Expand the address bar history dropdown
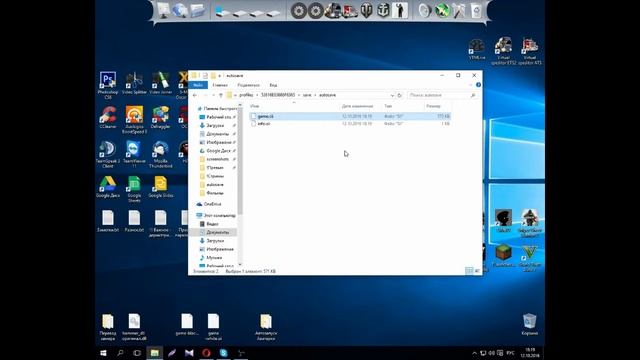The height and width of the screenshot is (360, 640). [x=392, y=95]
